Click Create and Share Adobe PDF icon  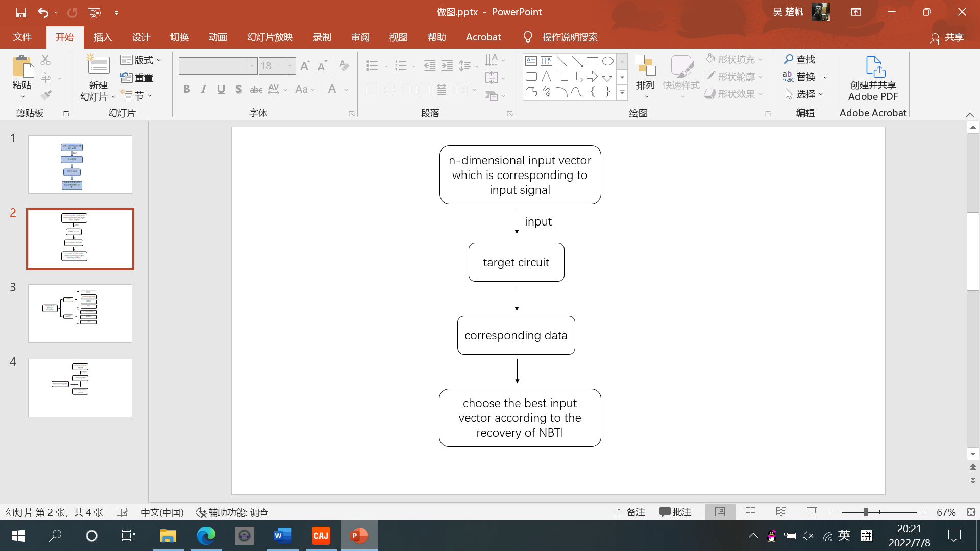point(875,67)
